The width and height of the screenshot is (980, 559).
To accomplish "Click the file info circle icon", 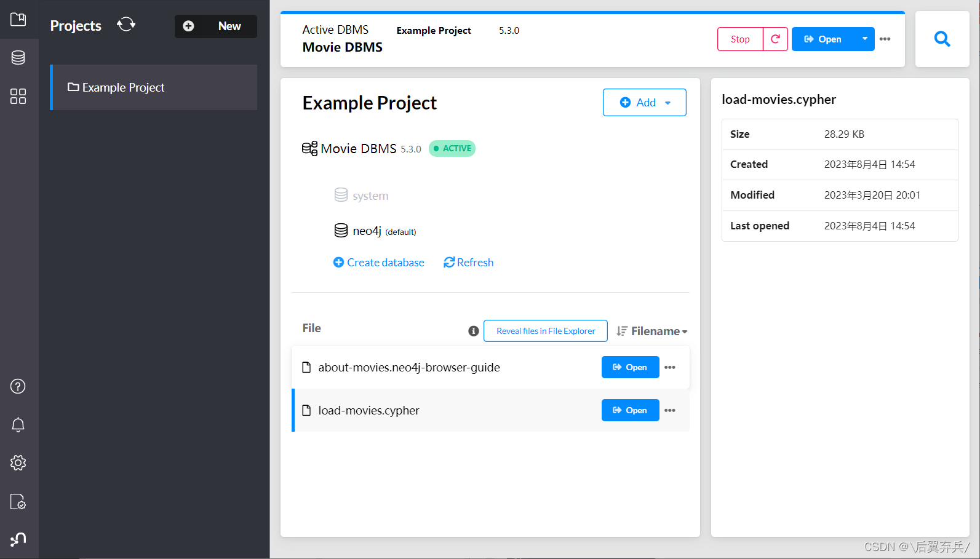I will [x=474, y=331].
